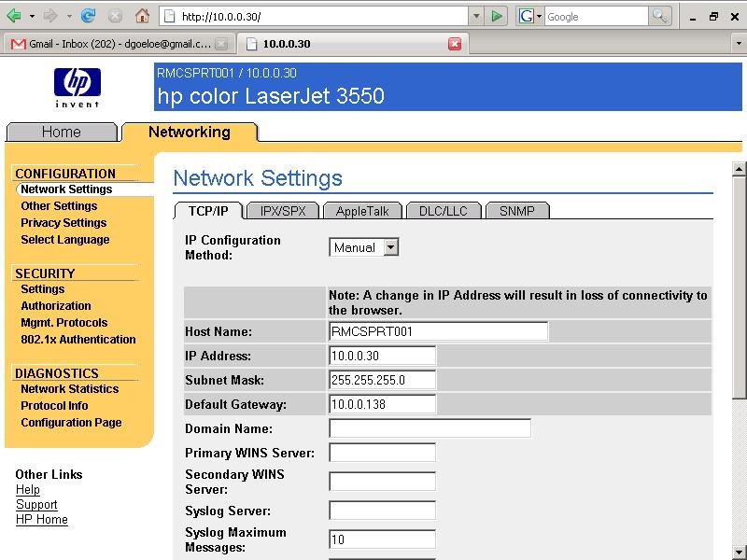This screenshot has width=747, height=560.
Task: Click the Primary WINS Server field
Action: [383, 453]
